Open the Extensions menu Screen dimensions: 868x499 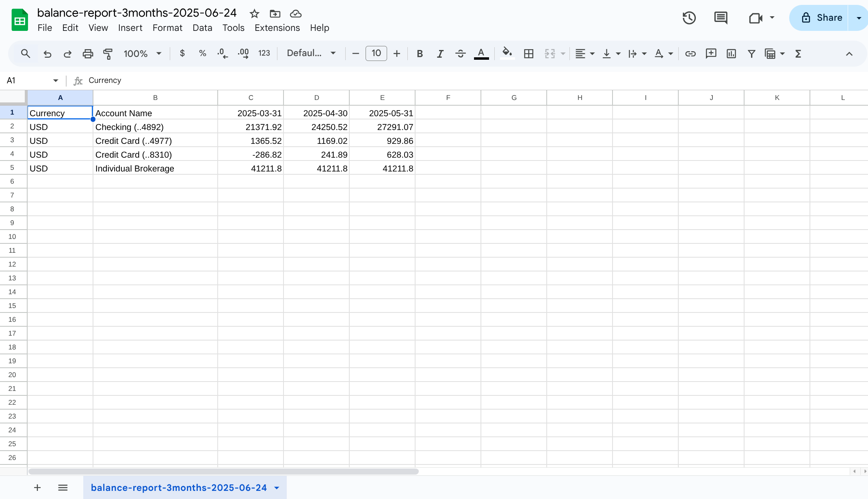277,28
